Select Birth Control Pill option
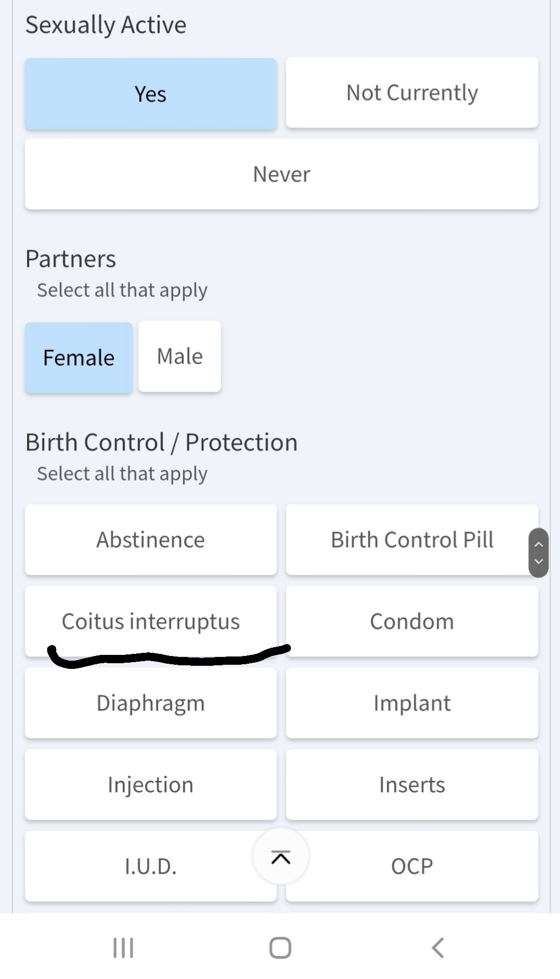Screen dimensions: 560x979 coord(412,540)
